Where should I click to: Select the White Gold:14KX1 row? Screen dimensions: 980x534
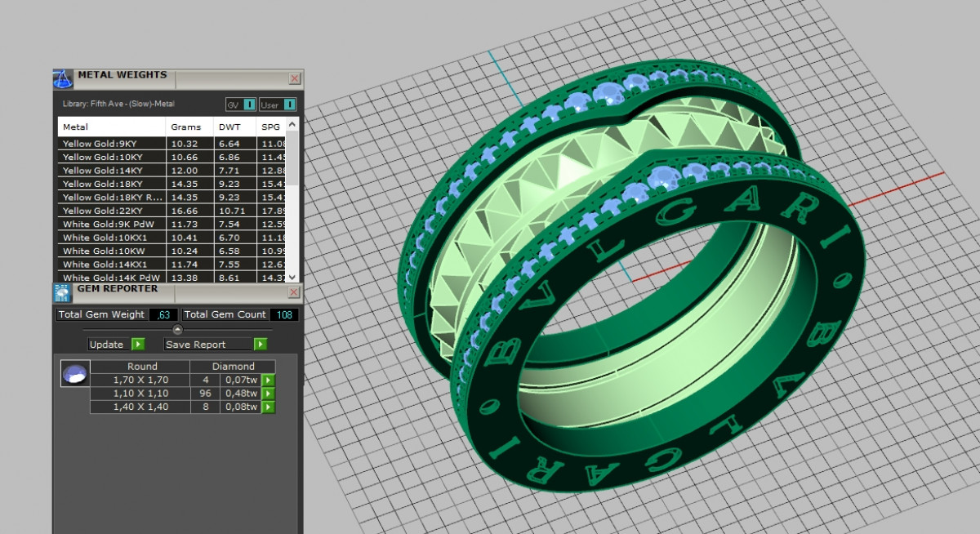click(111, 264)
